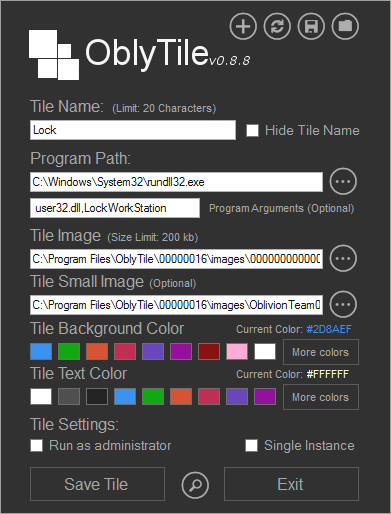Click the arguments field with user32.dll,LockWorkStation
This screenshot has height=514, width=391.
coord(115,208)
